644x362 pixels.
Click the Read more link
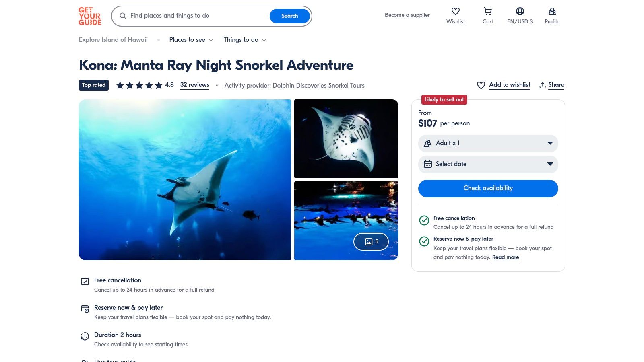point(505,257)
